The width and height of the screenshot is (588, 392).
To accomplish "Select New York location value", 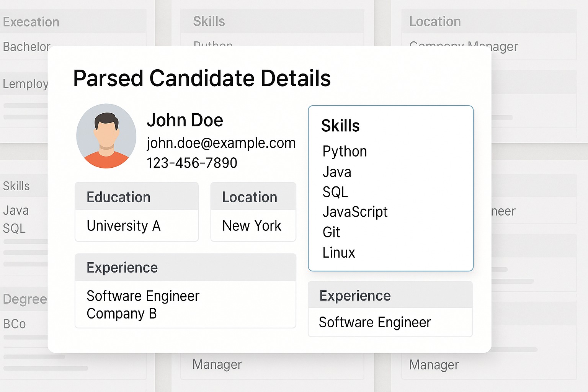I will [x=252, y=226].
